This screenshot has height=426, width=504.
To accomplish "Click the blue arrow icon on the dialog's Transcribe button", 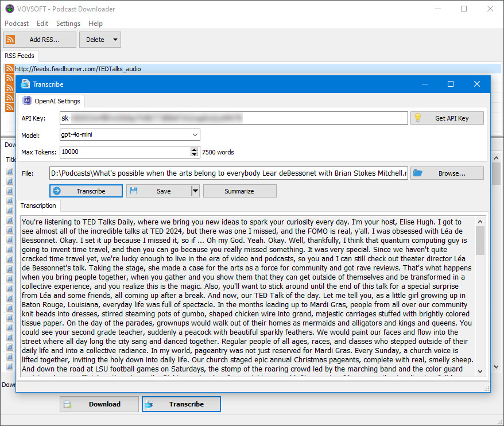I will 57,191.
